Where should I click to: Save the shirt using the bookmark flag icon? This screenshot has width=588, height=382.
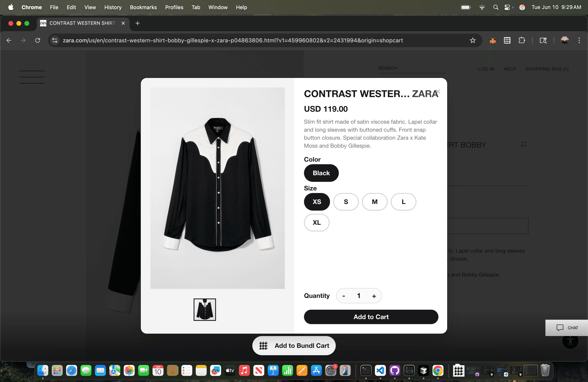click(524, 144)
